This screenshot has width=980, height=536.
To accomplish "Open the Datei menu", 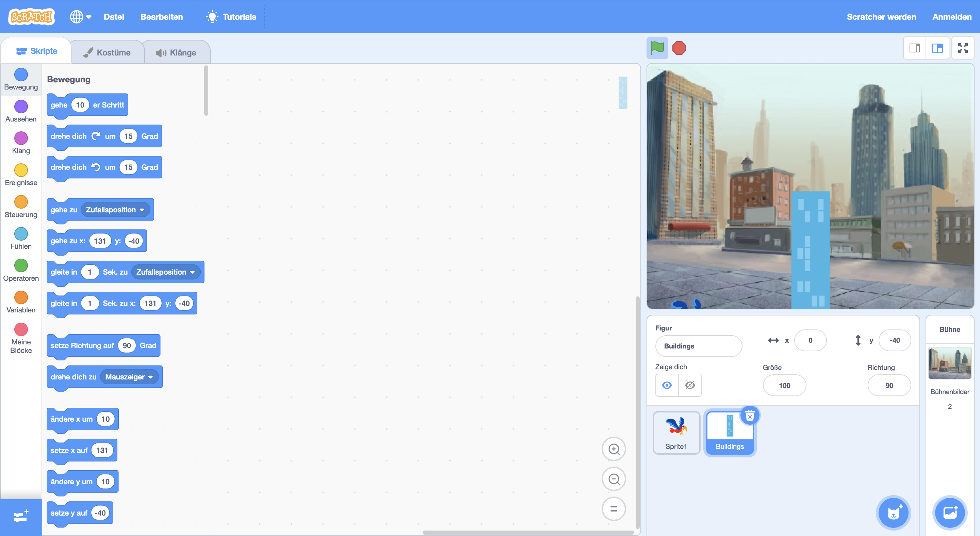I will pos(114,17).
